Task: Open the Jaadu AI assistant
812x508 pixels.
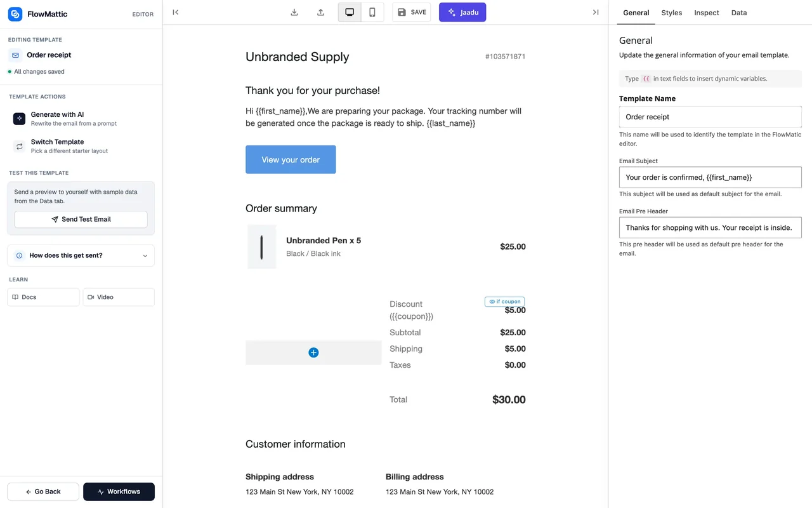Action: point(462,12)
